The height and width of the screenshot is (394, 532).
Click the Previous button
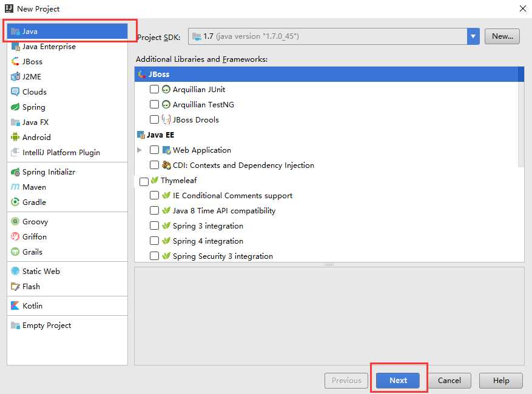pyautogui.click(x=346, y=381)
